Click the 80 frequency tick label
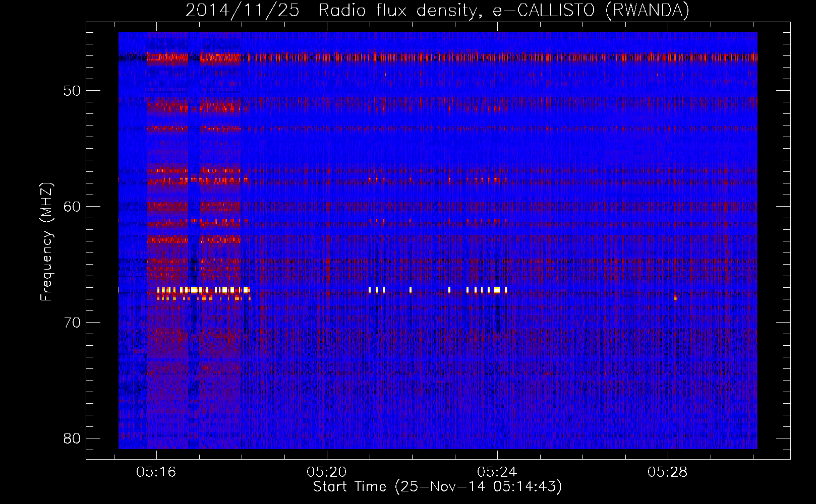Screen dimensions: 816x504 tap(72, 438)
